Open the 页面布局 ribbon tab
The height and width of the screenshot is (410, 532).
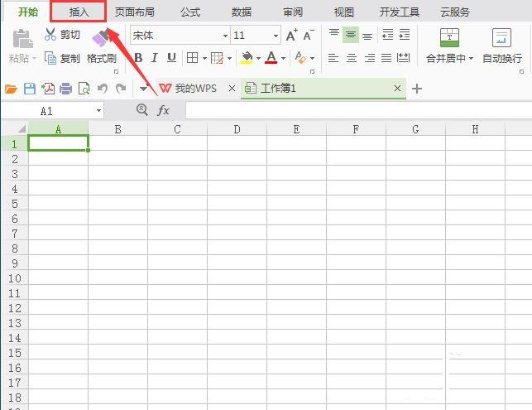click(x=134, y=12)
